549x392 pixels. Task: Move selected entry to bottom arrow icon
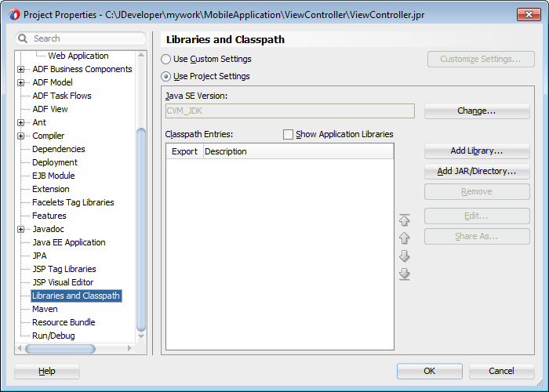(x=405, y=274)
